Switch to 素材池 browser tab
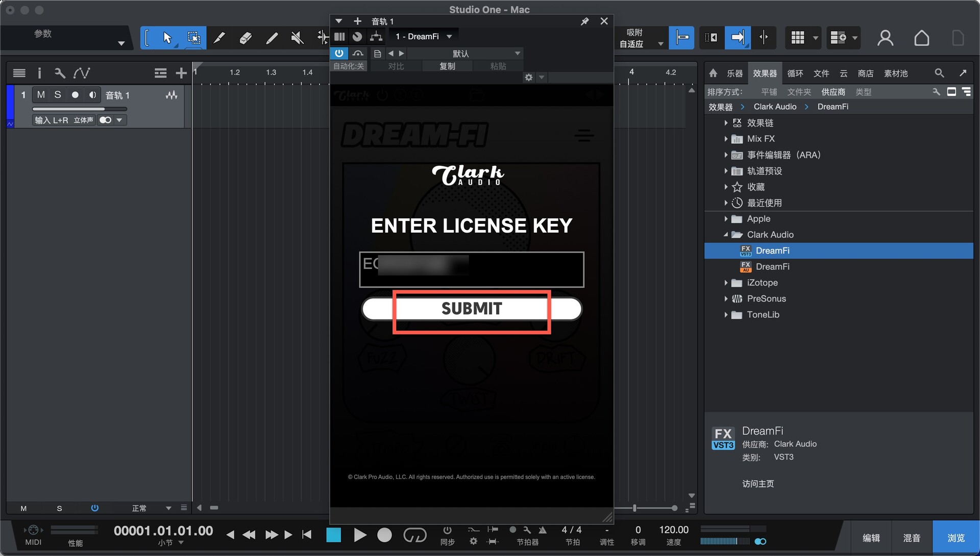The image size is (980, 556). click(x=896, y=73)
